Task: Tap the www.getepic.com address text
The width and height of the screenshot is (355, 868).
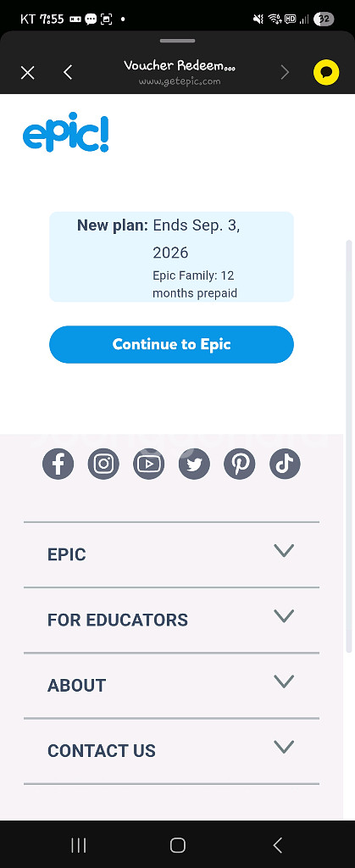Action: 180,81
